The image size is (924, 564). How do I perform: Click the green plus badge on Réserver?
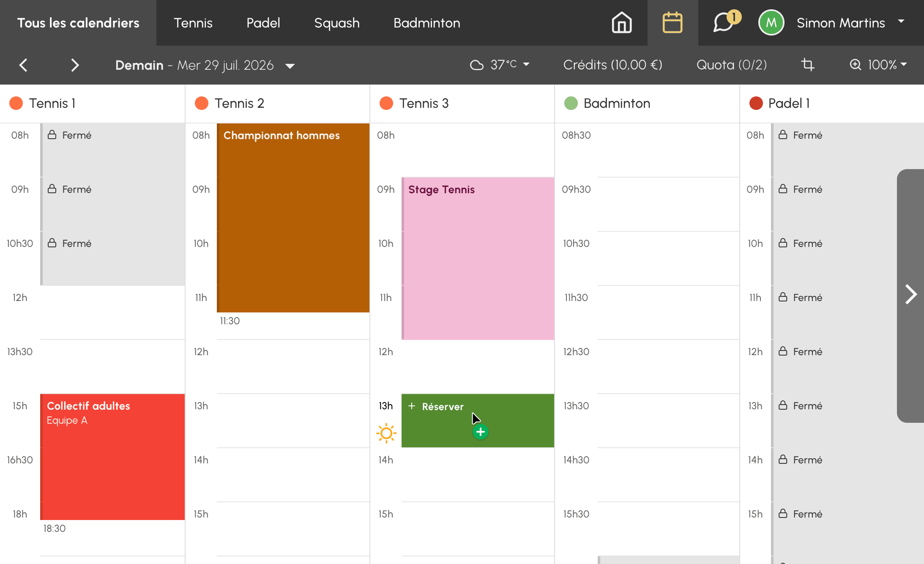click(481, 432)
